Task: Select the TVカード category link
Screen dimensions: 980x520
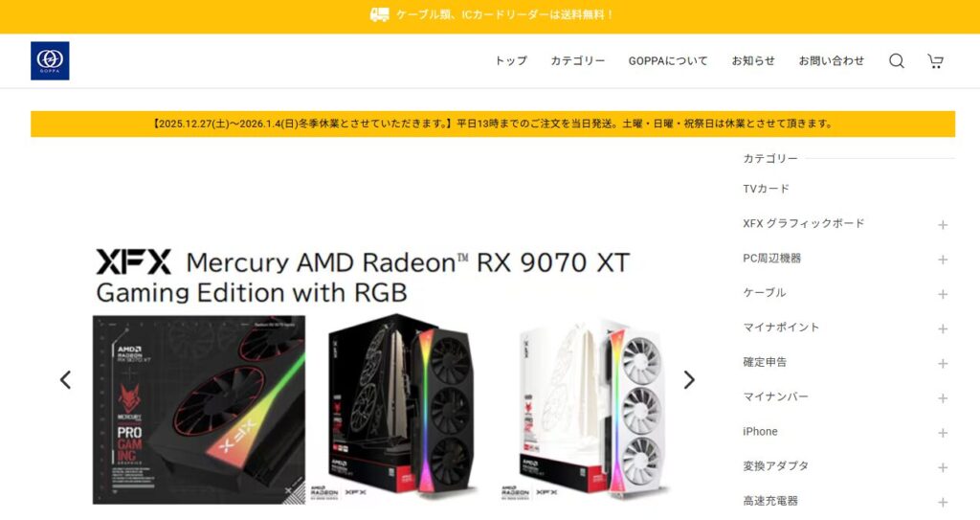Action: [766, 189]
